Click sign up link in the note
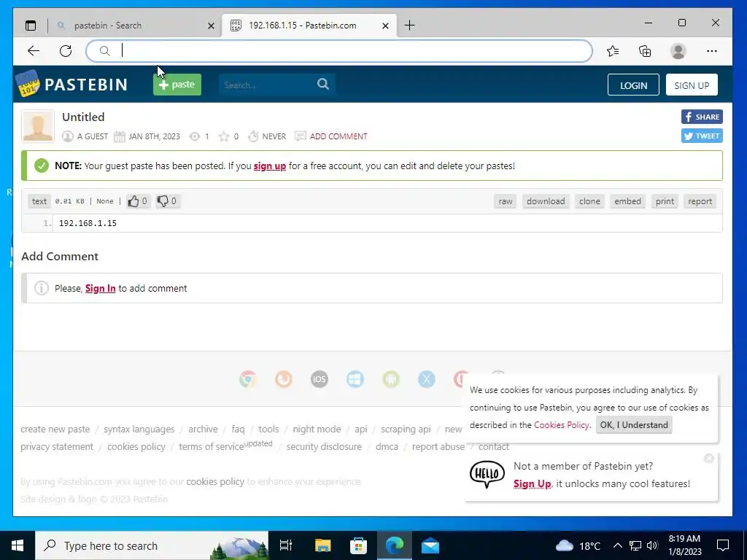 (x=270, y=166)
